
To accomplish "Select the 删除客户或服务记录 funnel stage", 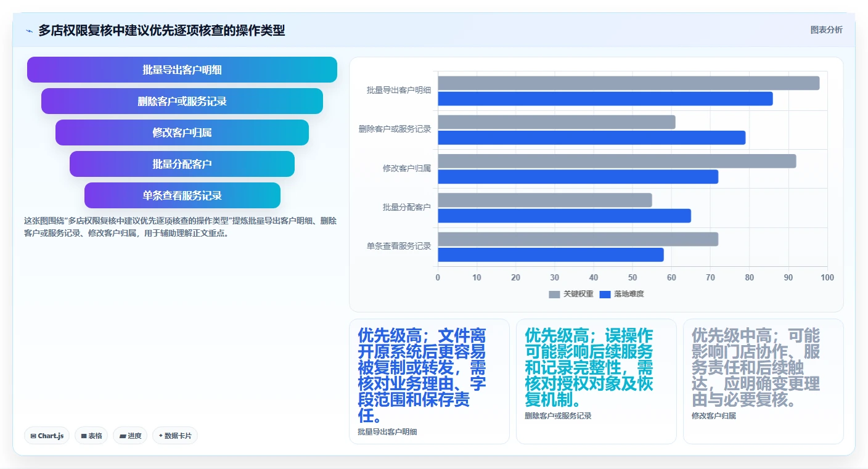I will 182,101.
